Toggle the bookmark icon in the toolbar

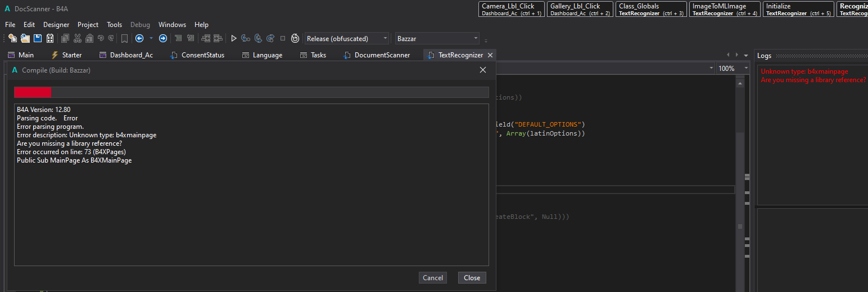point(124,38)
